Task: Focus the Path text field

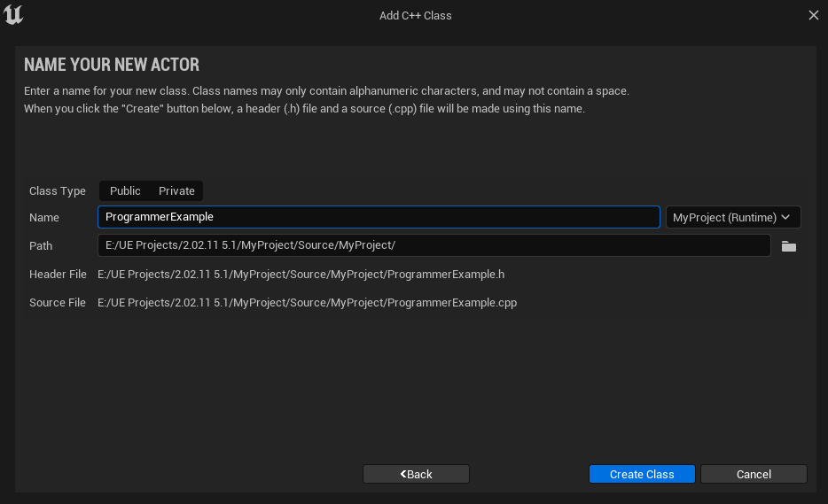Action: pos(433,245)
